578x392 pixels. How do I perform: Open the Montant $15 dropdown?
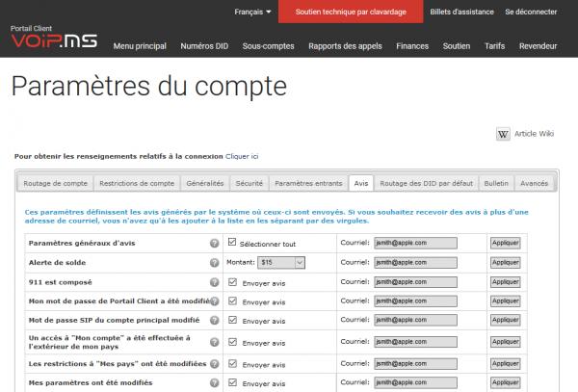tap(281, 262)
